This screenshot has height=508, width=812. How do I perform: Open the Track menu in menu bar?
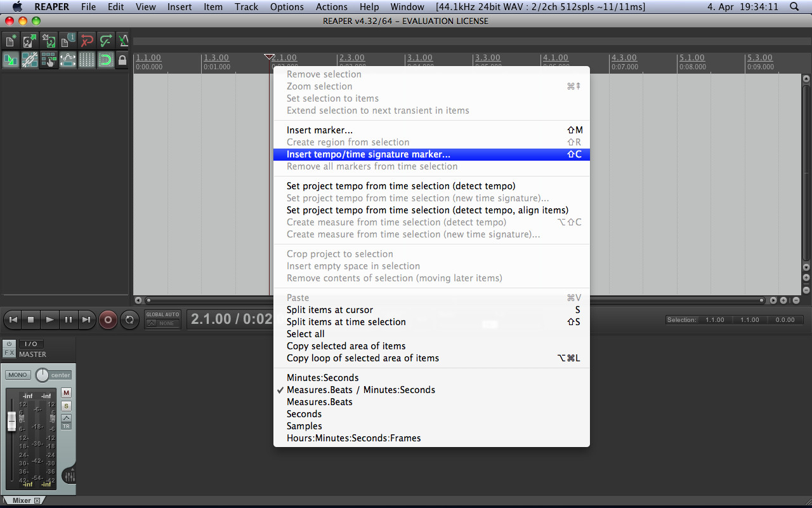pyautogui.click(x=246, y=7)
